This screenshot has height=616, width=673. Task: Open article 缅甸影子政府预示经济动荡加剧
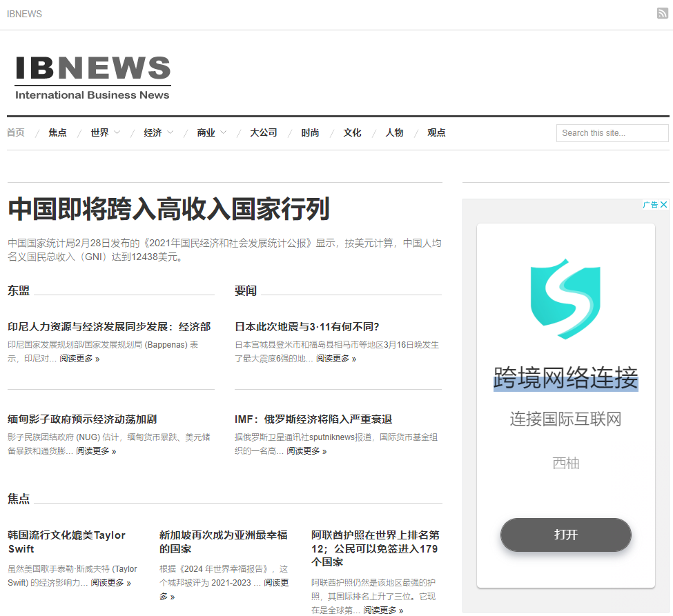82,419
